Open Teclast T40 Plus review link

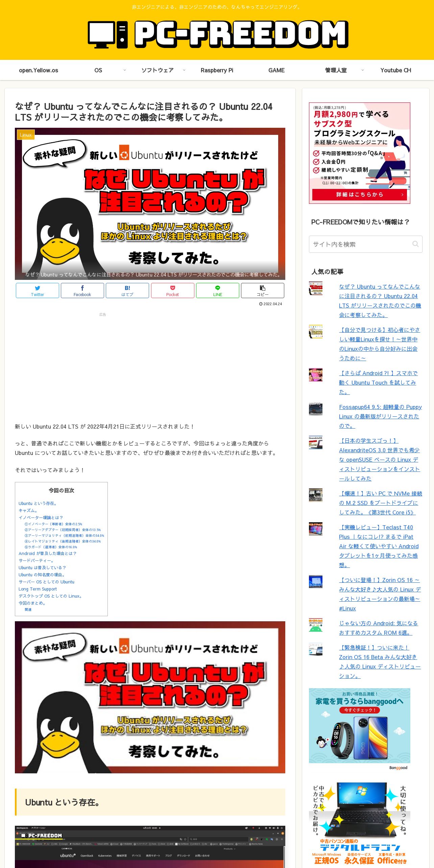click(x=379, y=546)
